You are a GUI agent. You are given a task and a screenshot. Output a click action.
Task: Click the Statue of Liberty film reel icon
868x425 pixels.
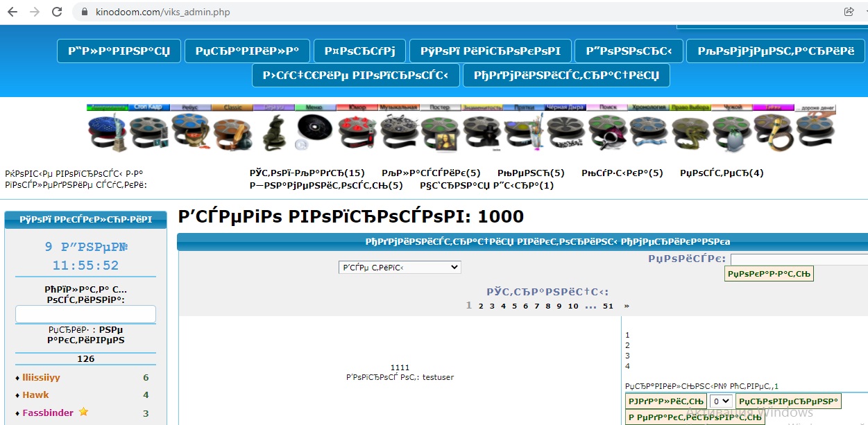point(105,131)
